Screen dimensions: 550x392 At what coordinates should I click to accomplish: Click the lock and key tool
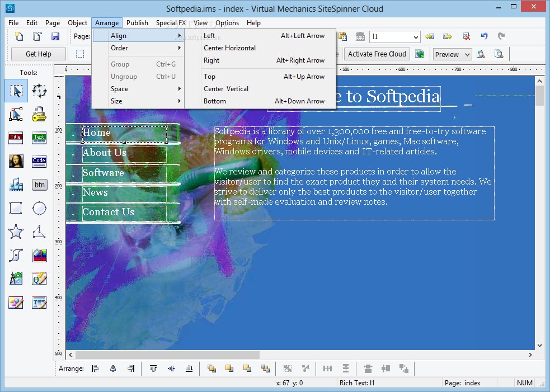(39, 114)
